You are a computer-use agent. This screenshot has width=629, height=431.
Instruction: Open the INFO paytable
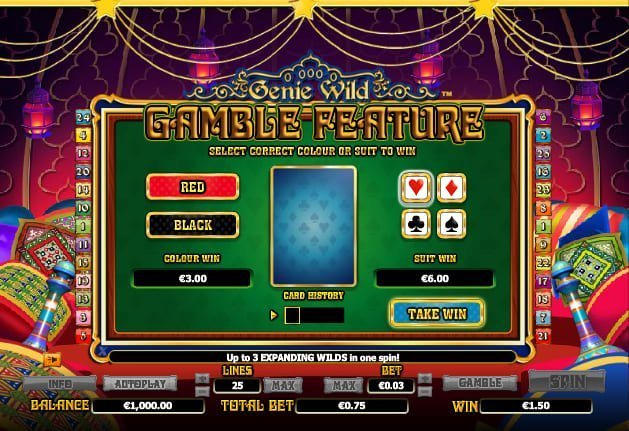[x=59, y=384]
